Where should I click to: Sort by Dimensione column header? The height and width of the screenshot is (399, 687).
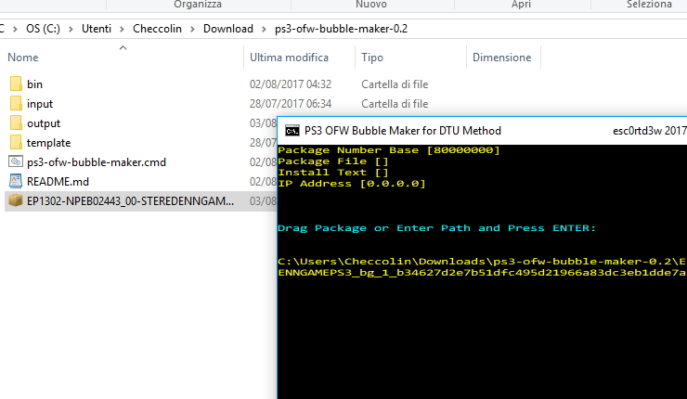point(502,57)
